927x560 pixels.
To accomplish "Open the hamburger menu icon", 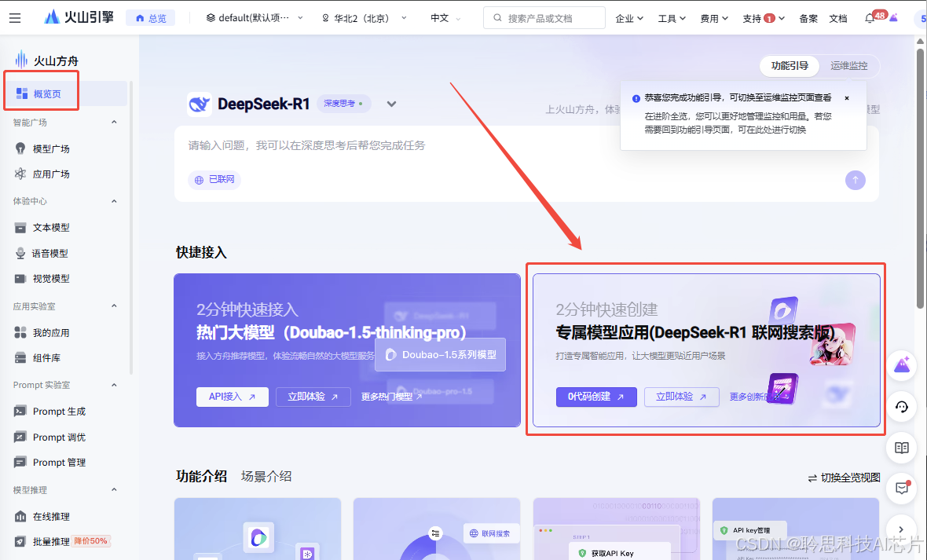I will pos(15,18).
